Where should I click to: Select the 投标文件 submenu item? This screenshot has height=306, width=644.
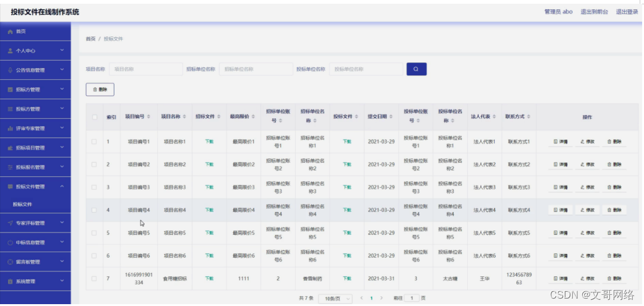coord(23,204)
